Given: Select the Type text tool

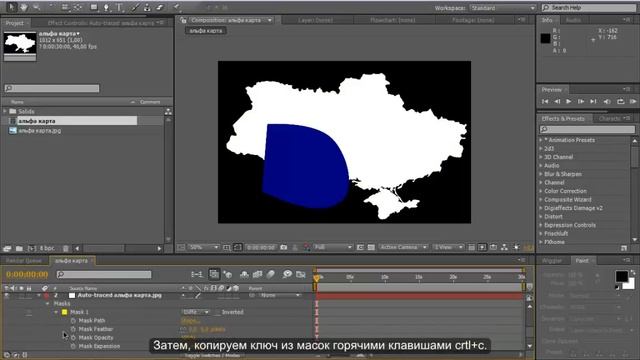Looking at the screenshot, I should (120, 7).
